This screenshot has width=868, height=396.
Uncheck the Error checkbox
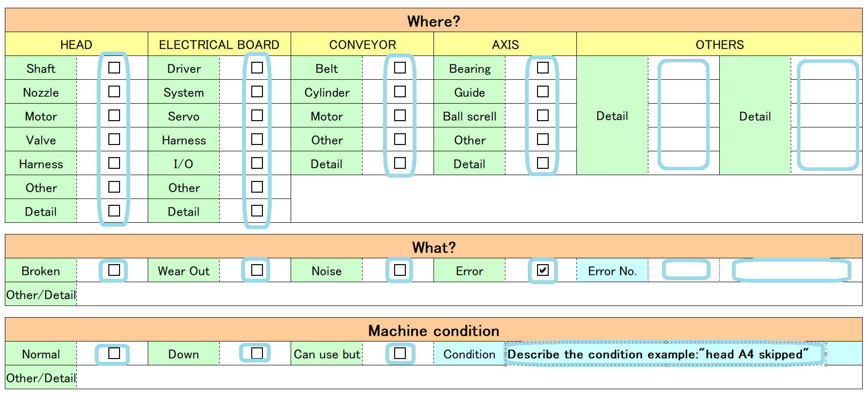point(543,270)
